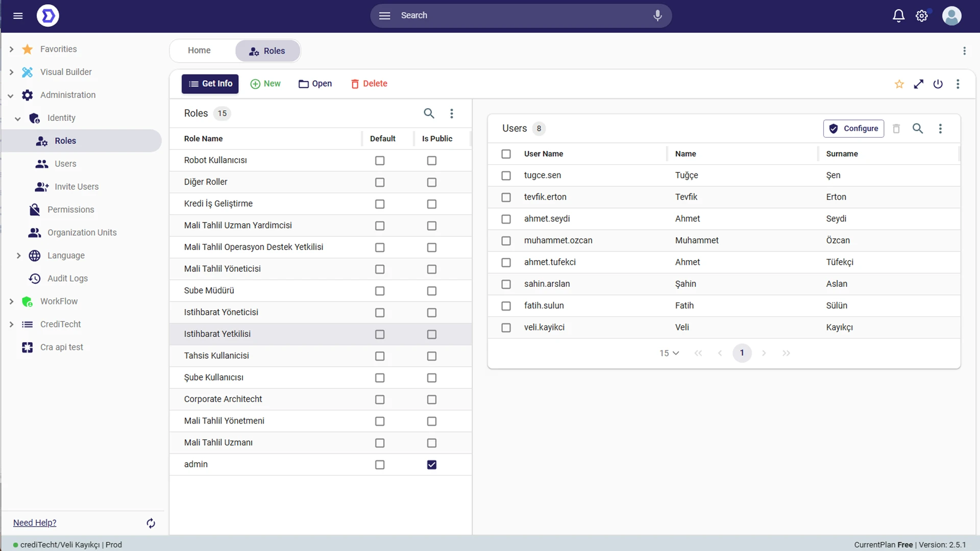Select all users header checkbox

pos(506,154)
